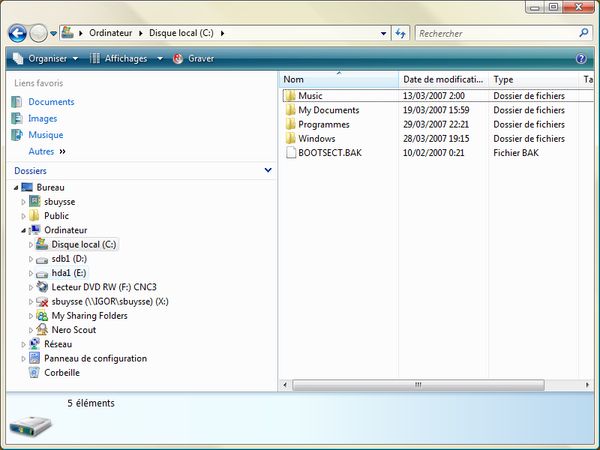Image resolution: width=600 pixels, height=450 pixels.
Task: Click the refresh icon beside address bar
Action: pyautogui.click(x=400, y=33)
